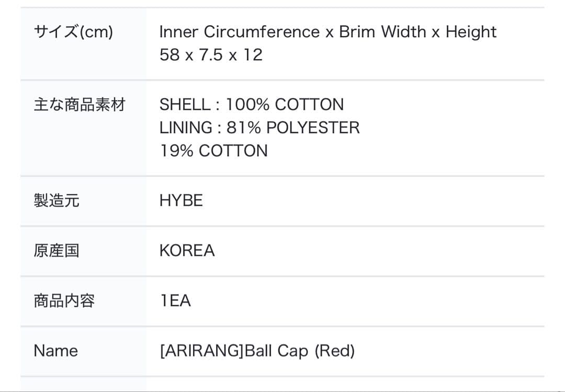Viewport: 565px width, 392px height.
Task: Click the Brim Width text in size row
Action: (x=382, y=32)
